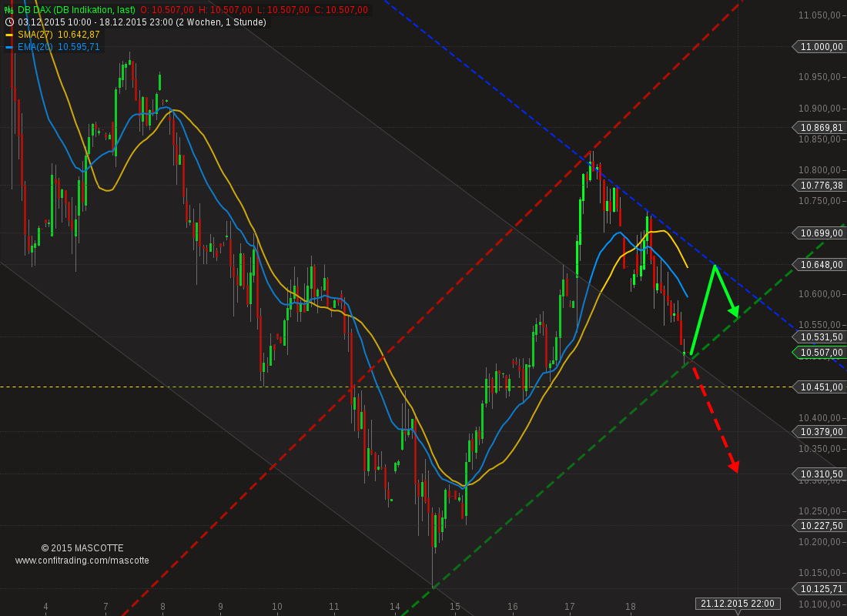Image resolution: width=847 pixels, height=616 pixels.
Task: Click date axis label 14
Action: (x=395, y=607)
